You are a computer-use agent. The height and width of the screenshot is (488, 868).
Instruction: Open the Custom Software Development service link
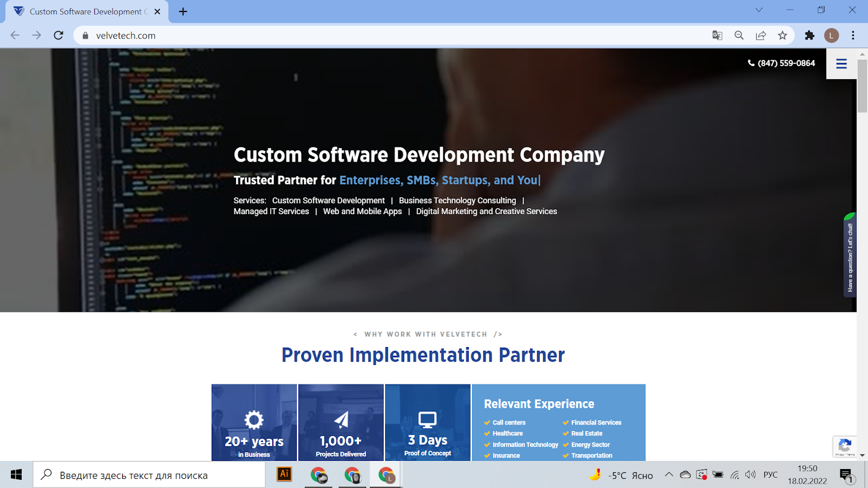click(328, 201)
